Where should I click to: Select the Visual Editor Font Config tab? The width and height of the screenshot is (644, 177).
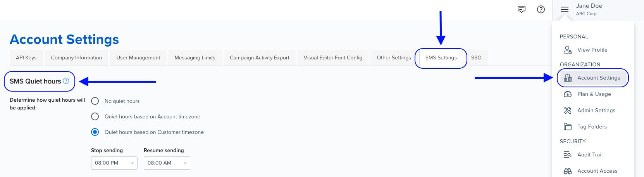[333, 57]
